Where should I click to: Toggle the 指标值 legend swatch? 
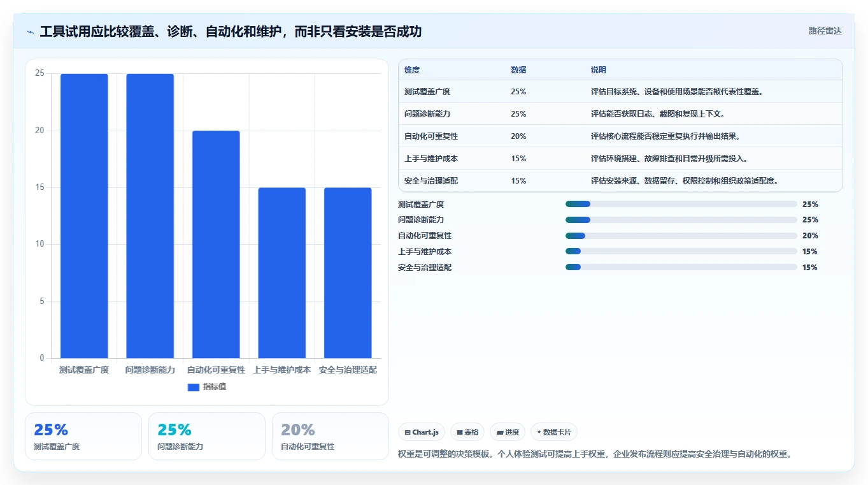[x=194, y=387]
